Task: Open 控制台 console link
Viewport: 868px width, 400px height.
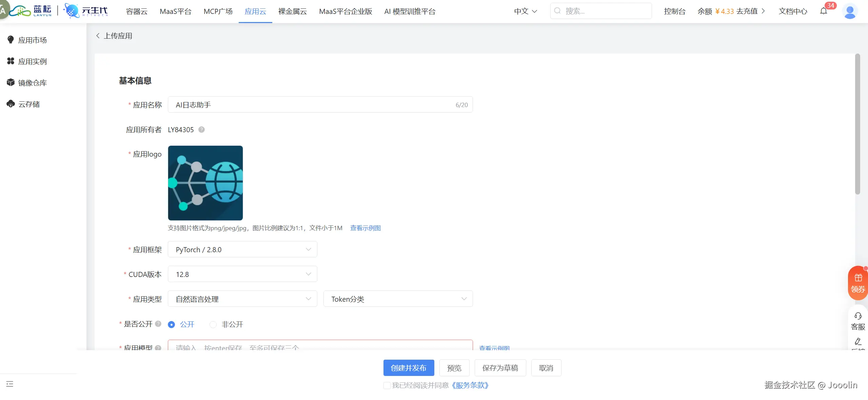Action: click(675, 11)
